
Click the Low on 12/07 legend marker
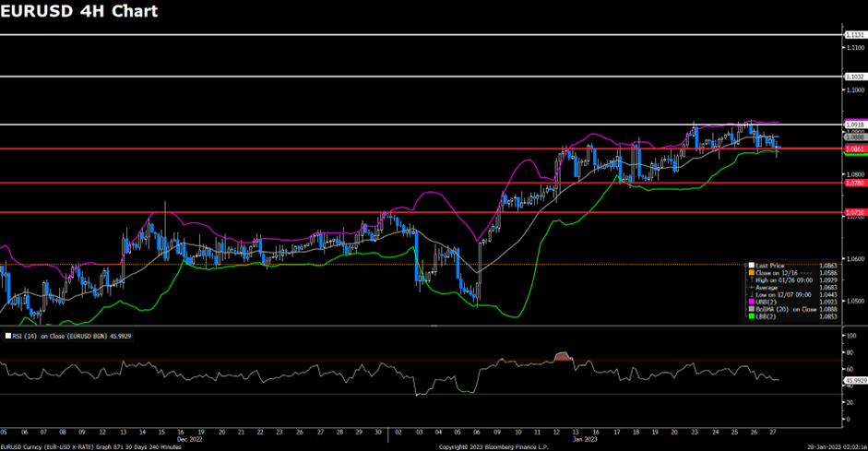tap(750, 294)
